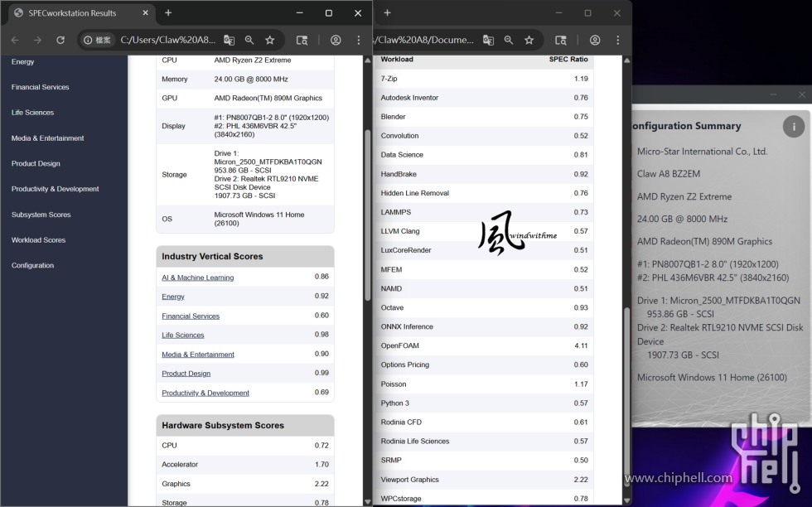The image size is (812, 507).
Task: Bookmark page with star in right browser
Action: pos(529,40)
